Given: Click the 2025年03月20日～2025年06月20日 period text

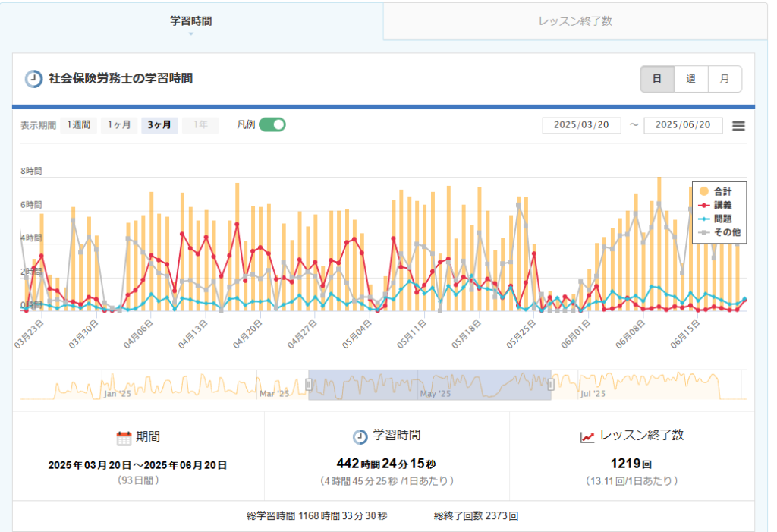Looking at the screenshot, I should pos(137,465).
